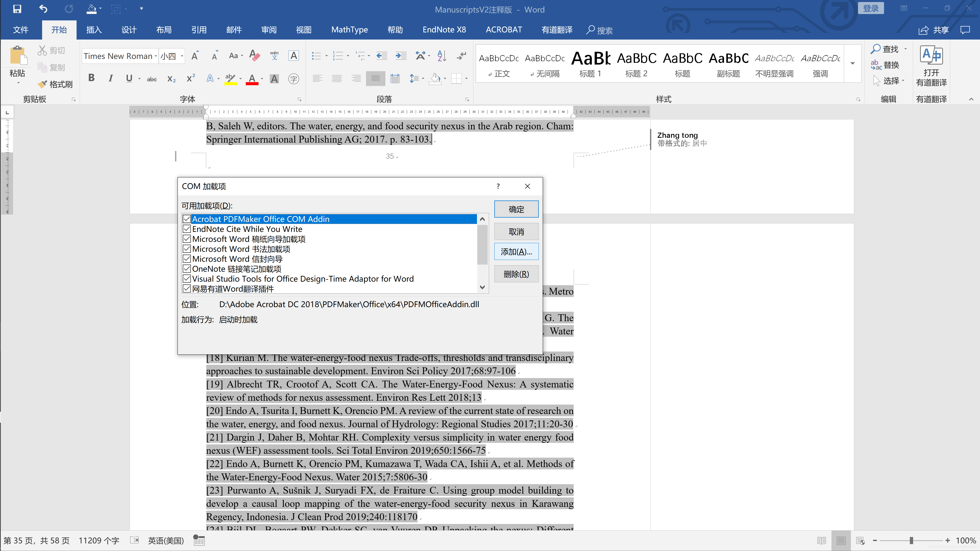Uncheck EndNote Cite While You Write

(x=186, y=229)
